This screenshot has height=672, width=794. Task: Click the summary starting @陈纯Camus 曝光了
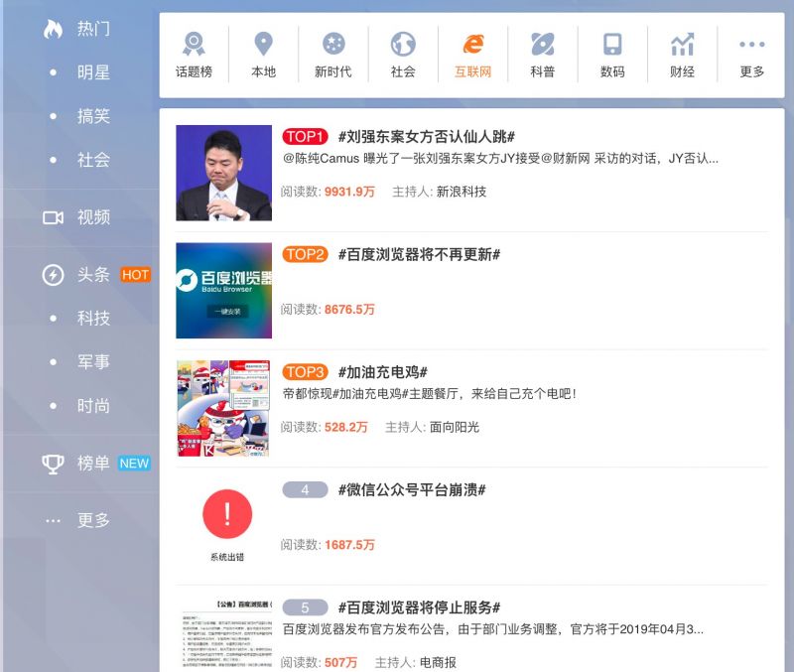click(500, 159)
